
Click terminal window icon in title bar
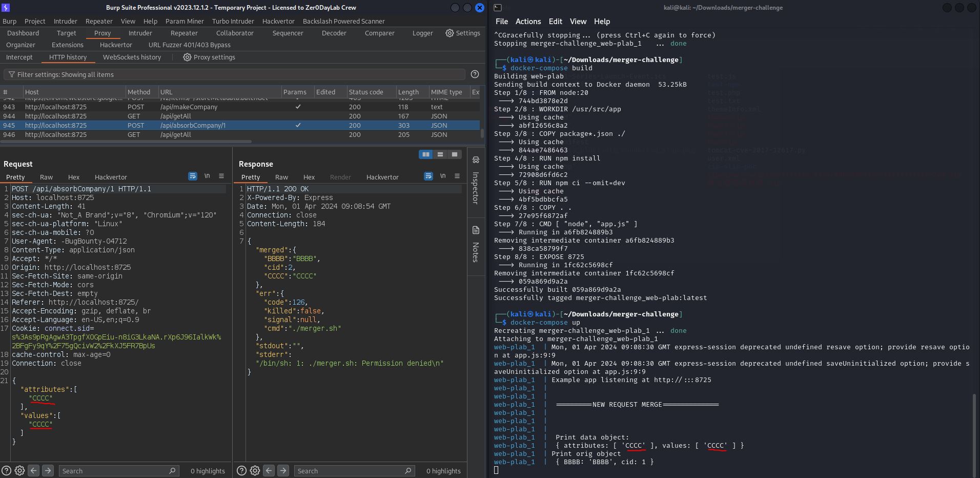(x=497, y=8)
